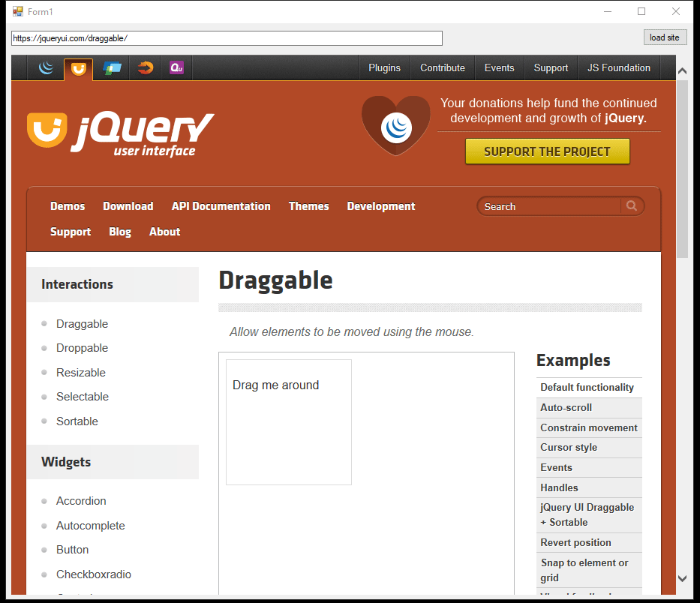This screenshot has width=700, height=603.
Task: Click the jQuery Mobile brand icon
Action: [x=111, y=67]
